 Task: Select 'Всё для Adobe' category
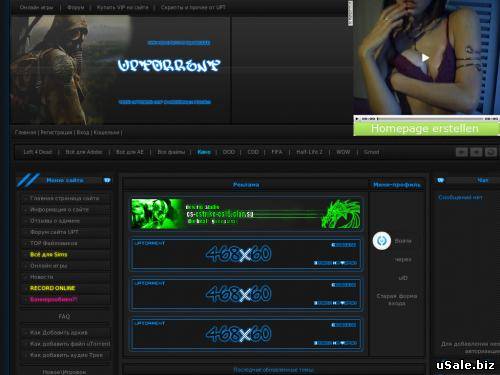point(84,152)
